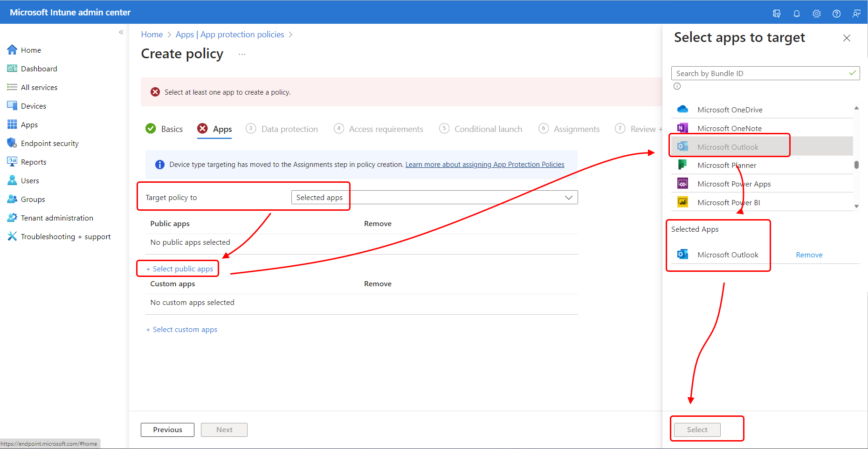Click the Previous button
The height and width of the screenshot is (449, 868).
pos(167,430)
